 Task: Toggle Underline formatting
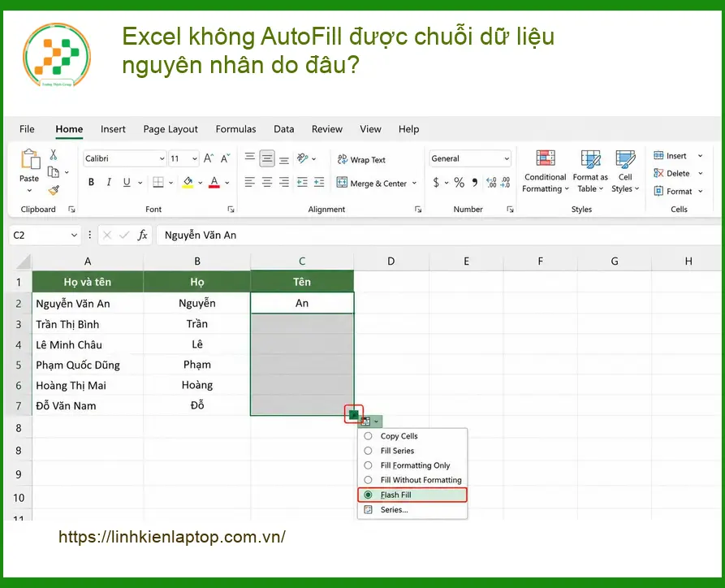tap(126, 182)
